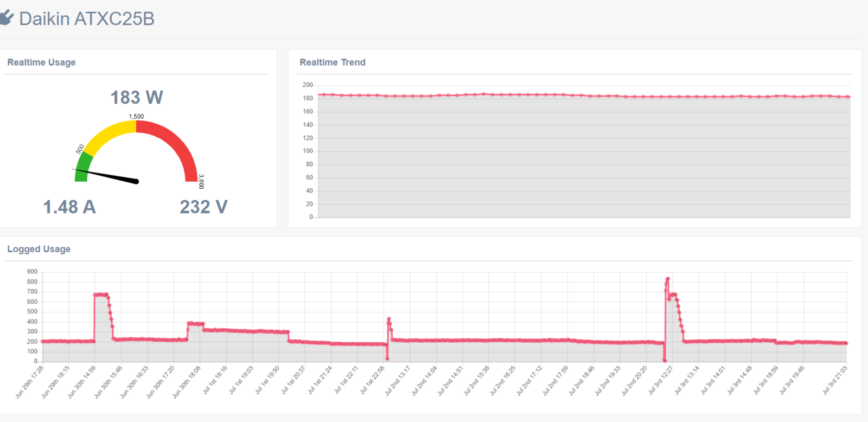
Task: Click the Realtime Trend panel heading
Action: pyautogui.click(x=333, y=62)
